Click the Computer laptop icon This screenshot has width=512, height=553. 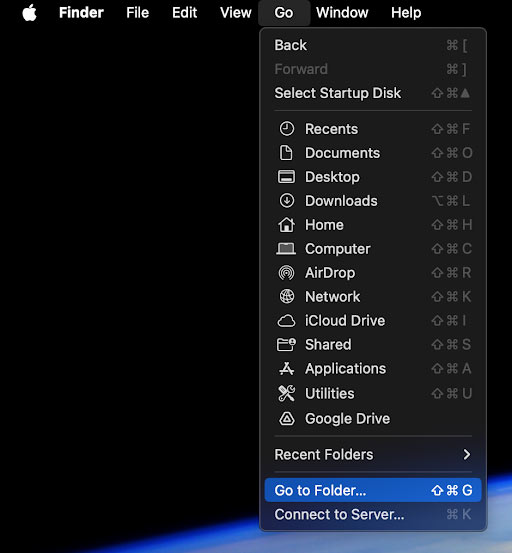click(286, 249)
